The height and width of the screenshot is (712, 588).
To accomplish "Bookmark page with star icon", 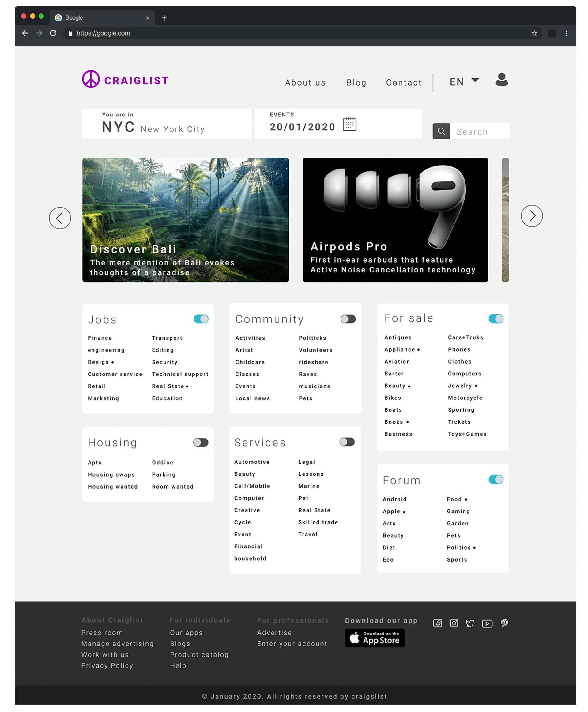I will click(534, 33).
